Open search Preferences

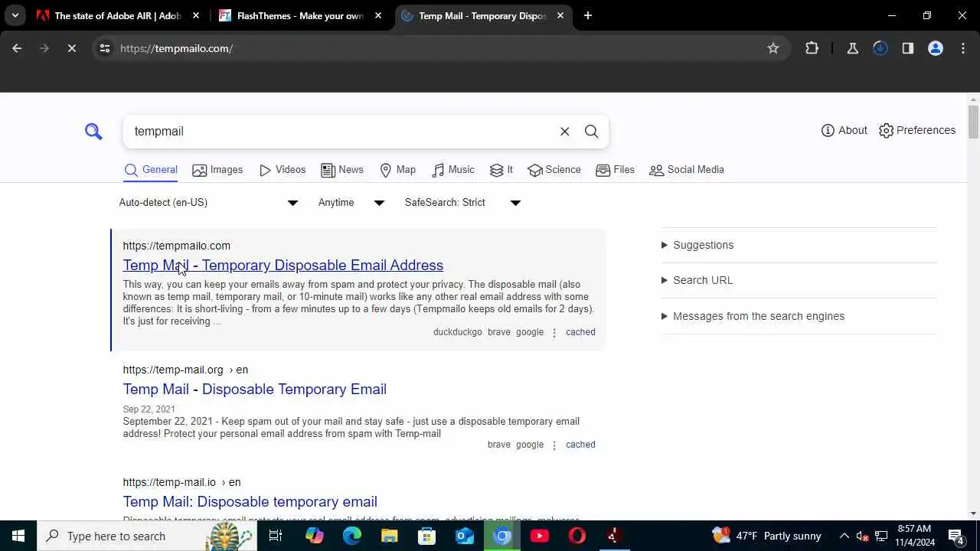[x=917, y=130]
